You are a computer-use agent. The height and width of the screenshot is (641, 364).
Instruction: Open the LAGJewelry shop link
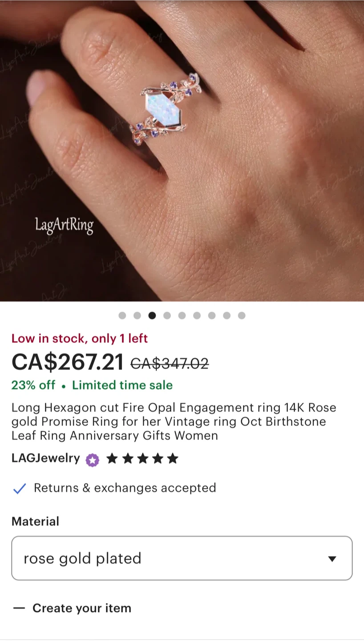(x=46, y=458)
